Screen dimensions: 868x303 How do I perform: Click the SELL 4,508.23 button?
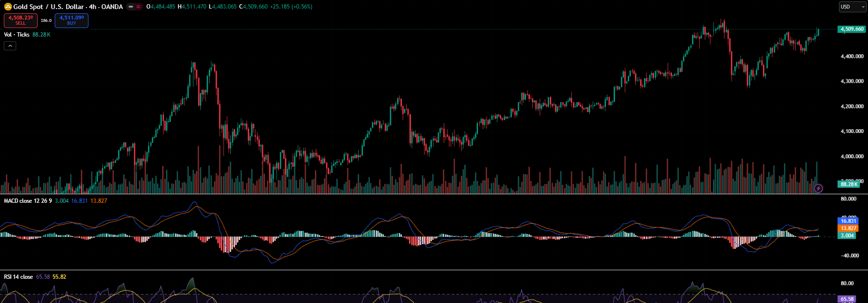20,20
